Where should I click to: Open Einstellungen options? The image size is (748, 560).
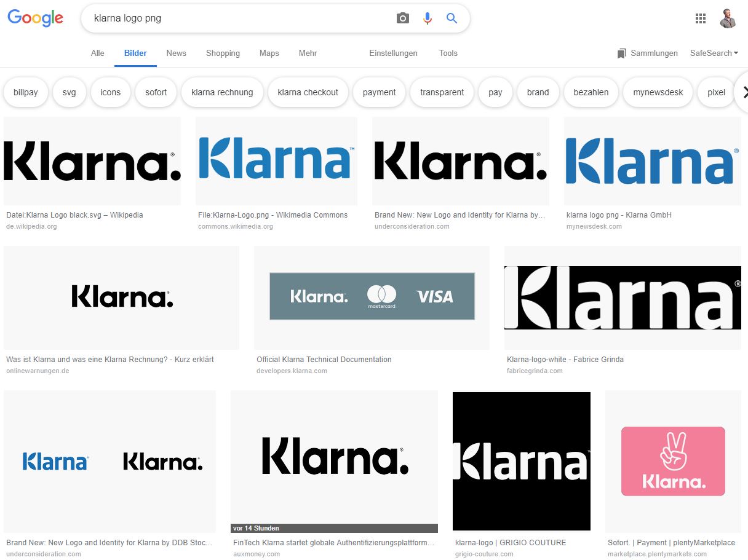393,53
